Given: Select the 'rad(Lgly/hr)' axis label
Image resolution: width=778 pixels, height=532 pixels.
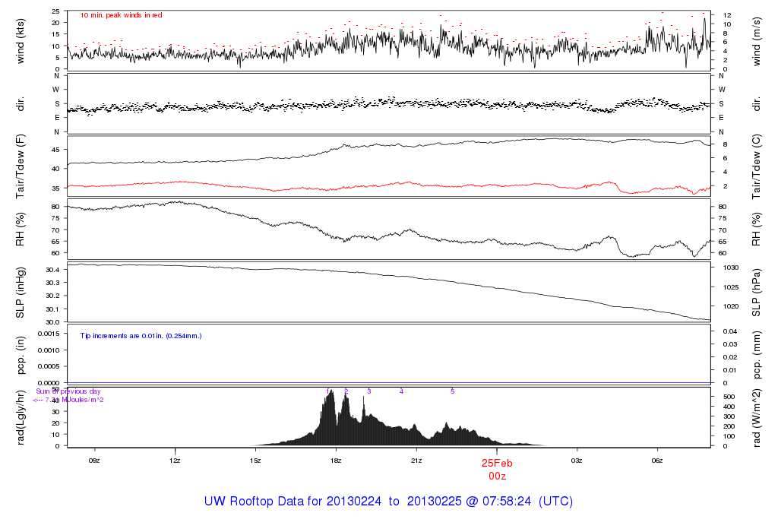Looking at the screenshot, I should coord(21,417).
